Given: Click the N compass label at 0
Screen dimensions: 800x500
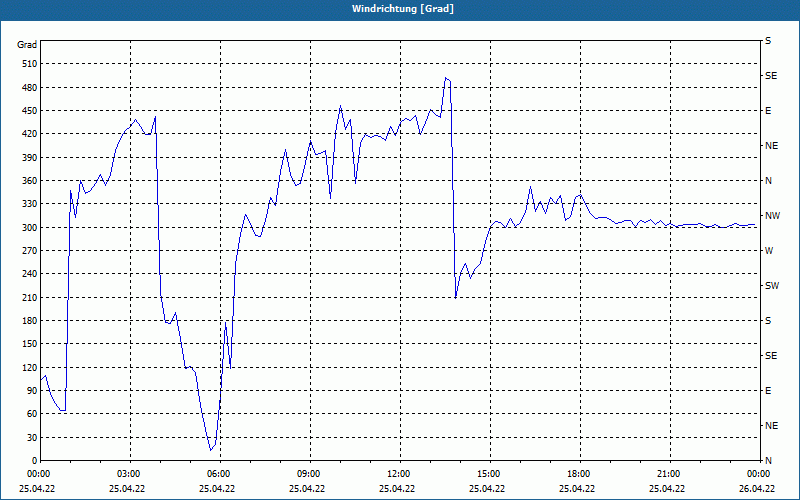Looking at the screenshot, I should 768,461.
